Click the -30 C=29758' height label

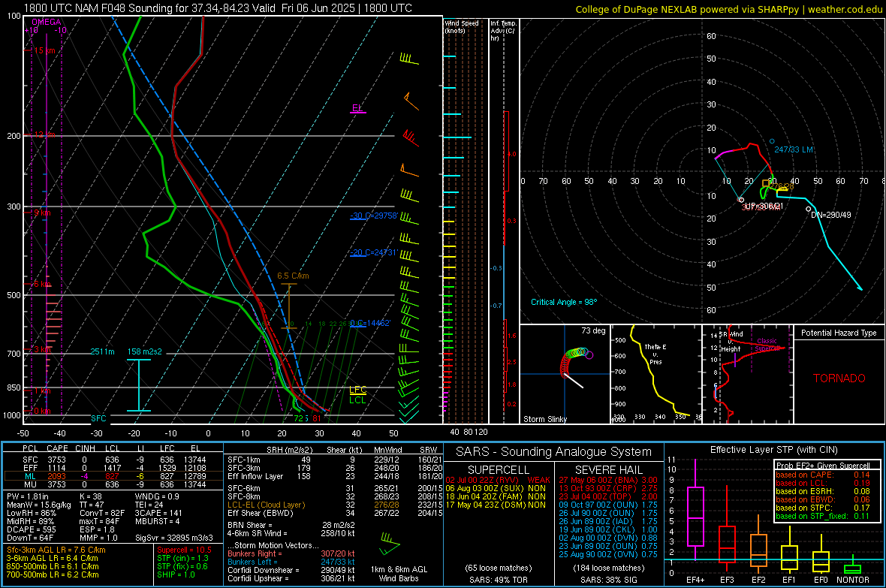tap(374, 216)
